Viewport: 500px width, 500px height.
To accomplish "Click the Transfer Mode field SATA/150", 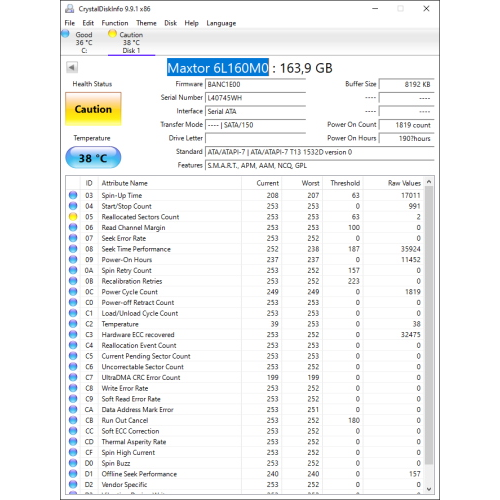I will coord(255,125).
